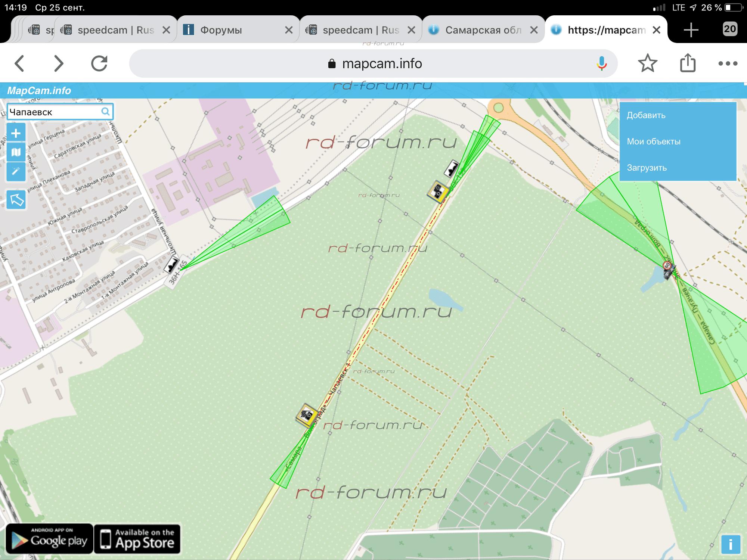The height and width of the screenshot is (560, 747).
Task: Open the share sheet icon
Action: point(688,63)
